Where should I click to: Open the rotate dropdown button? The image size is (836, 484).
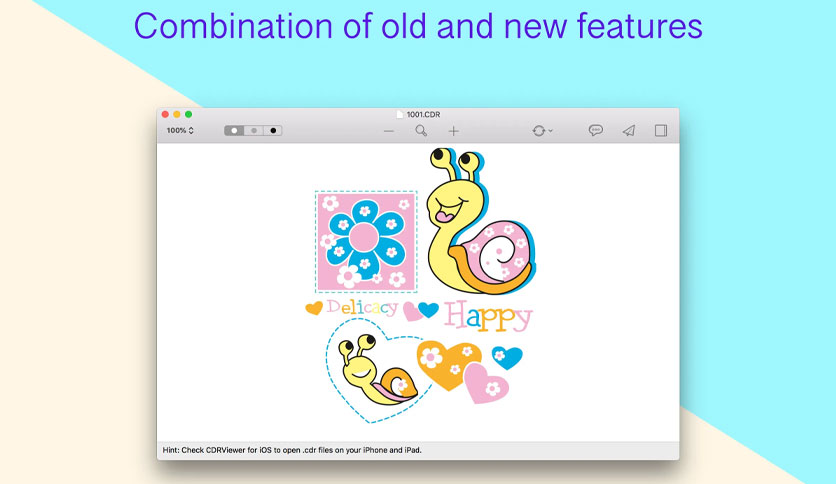(x=542, y=131)
